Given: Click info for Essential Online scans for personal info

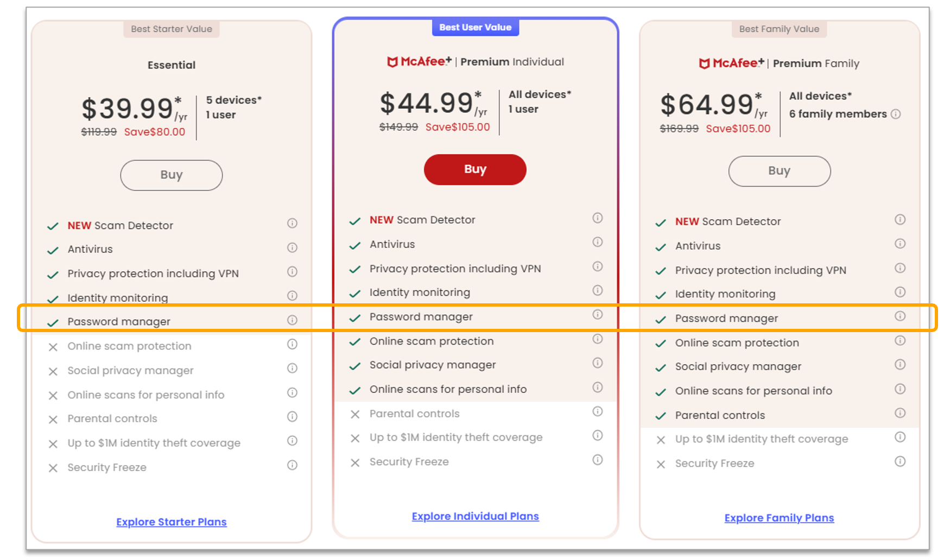Looking at the screenshot, I should click(292, 392).
